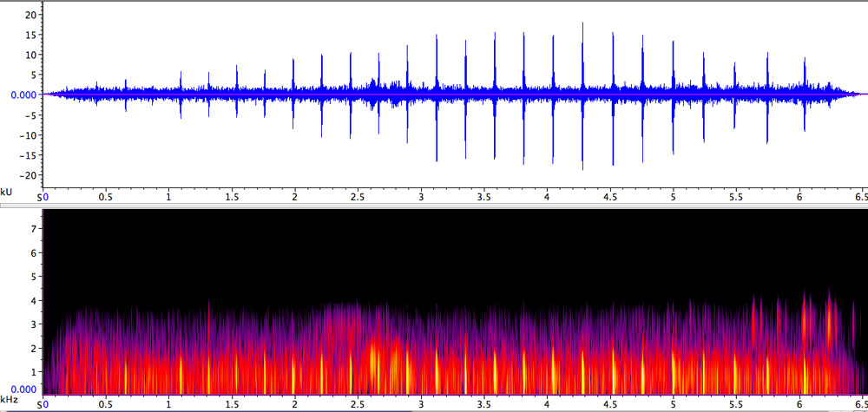Click the 5.5 label on waveform time axis
Image resolution: width=868 pixels, height=412 pixels.
coord(736,197)
